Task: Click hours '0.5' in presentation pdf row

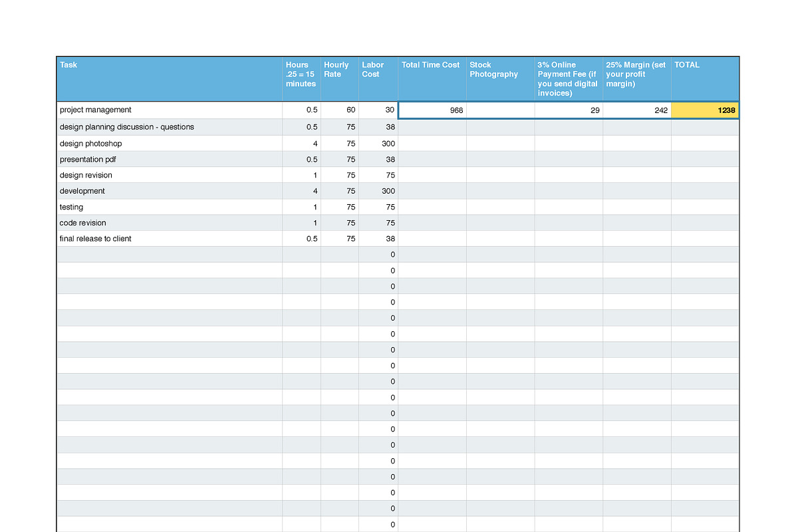Action: click(302, 160)
